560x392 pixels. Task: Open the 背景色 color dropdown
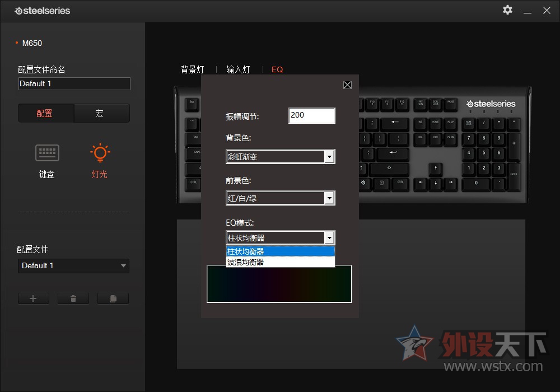pyautogui.click(x=329, y=156)
